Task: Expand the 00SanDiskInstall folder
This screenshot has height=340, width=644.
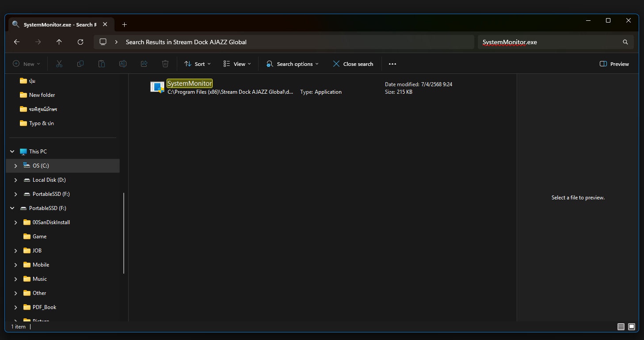Action: pyautogui.click(x=16, y=222)
